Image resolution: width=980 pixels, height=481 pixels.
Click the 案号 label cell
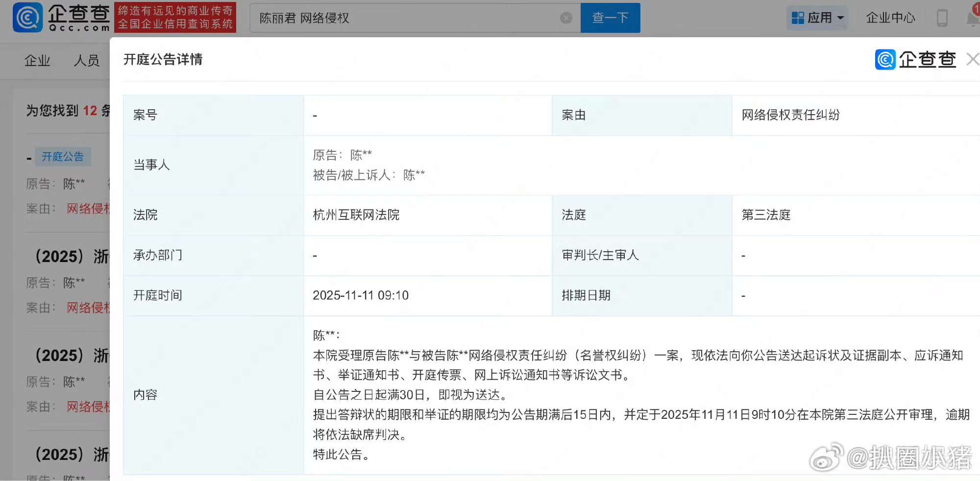coord(214,115)
